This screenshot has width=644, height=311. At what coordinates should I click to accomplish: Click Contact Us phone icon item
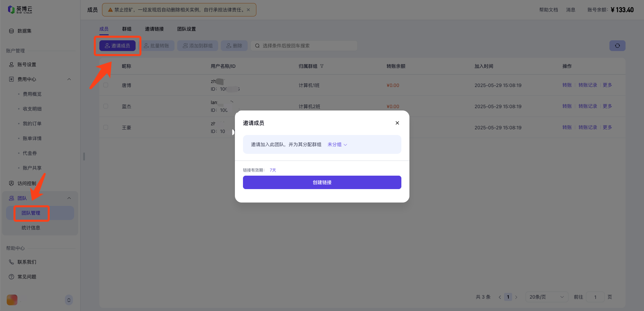click(27, 262)
